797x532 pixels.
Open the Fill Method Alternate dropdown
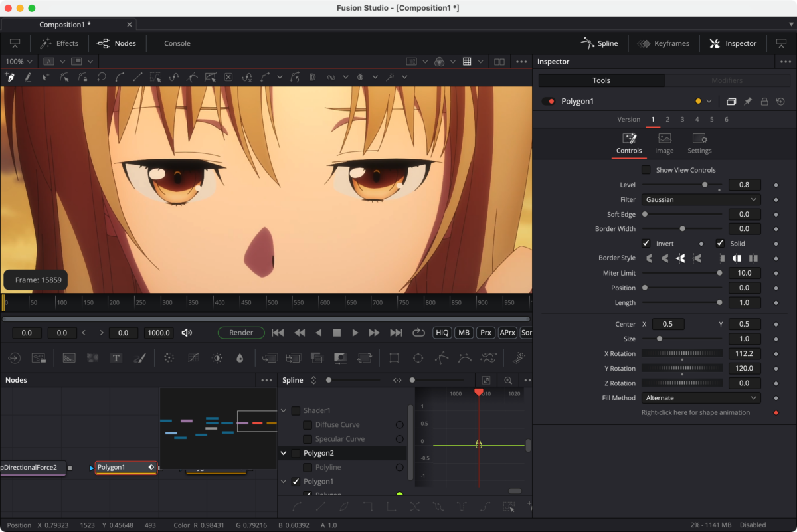click(701, 398)
